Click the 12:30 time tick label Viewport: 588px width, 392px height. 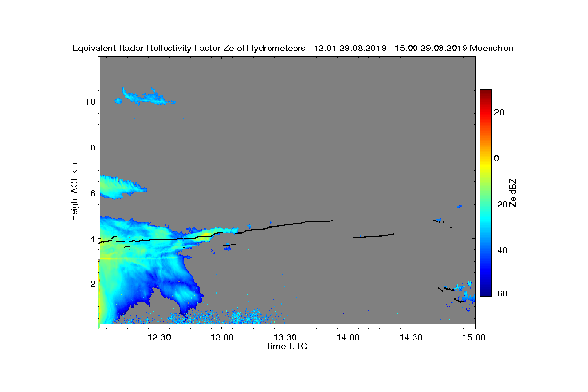pos(159,337)
